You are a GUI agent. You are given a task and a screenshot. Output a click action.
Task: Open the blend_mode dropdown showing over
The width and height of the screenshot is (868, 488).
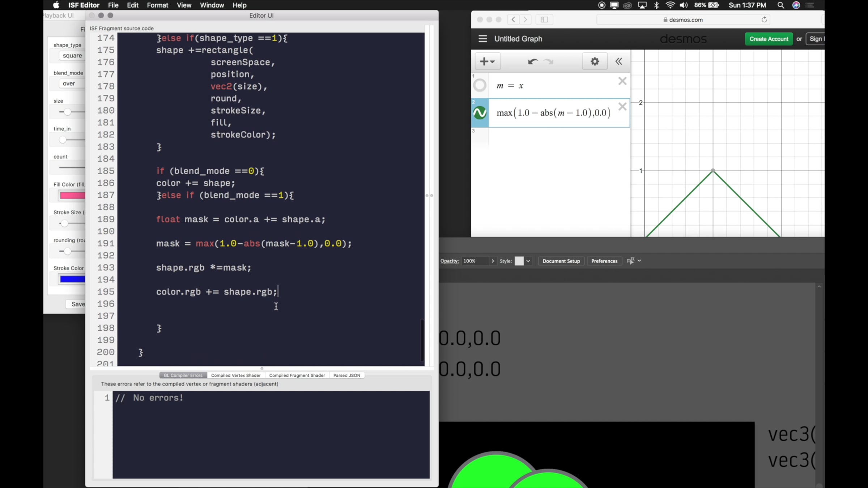(72, 84)
